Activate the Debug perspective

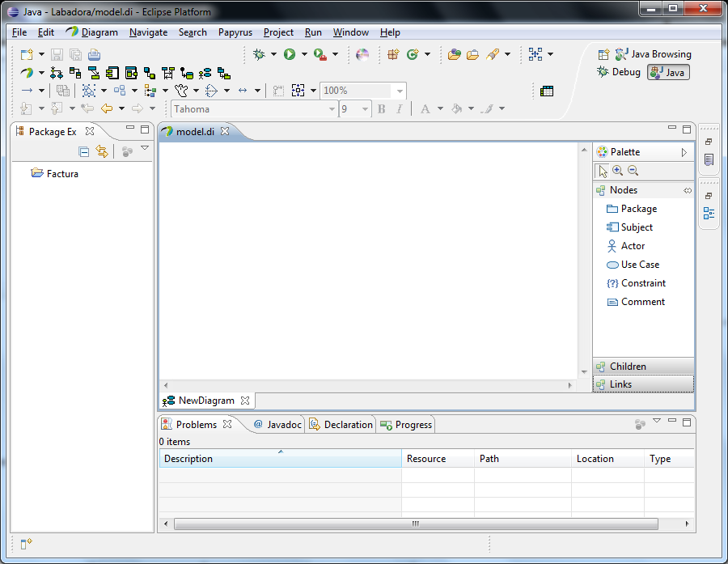point(619,72)
